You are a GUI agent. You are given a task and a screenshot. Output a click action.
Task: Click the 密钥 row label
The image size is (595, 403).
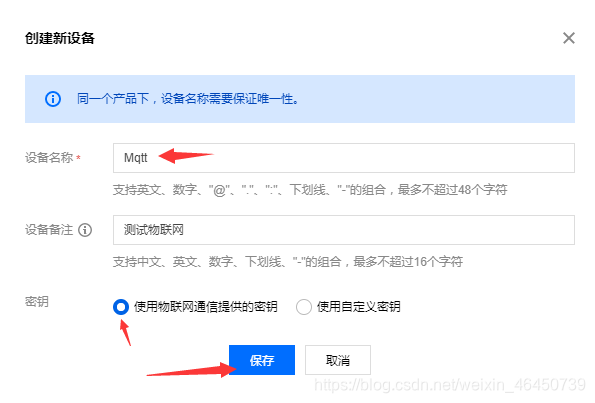pyautogui.click(x=37, y=302)
